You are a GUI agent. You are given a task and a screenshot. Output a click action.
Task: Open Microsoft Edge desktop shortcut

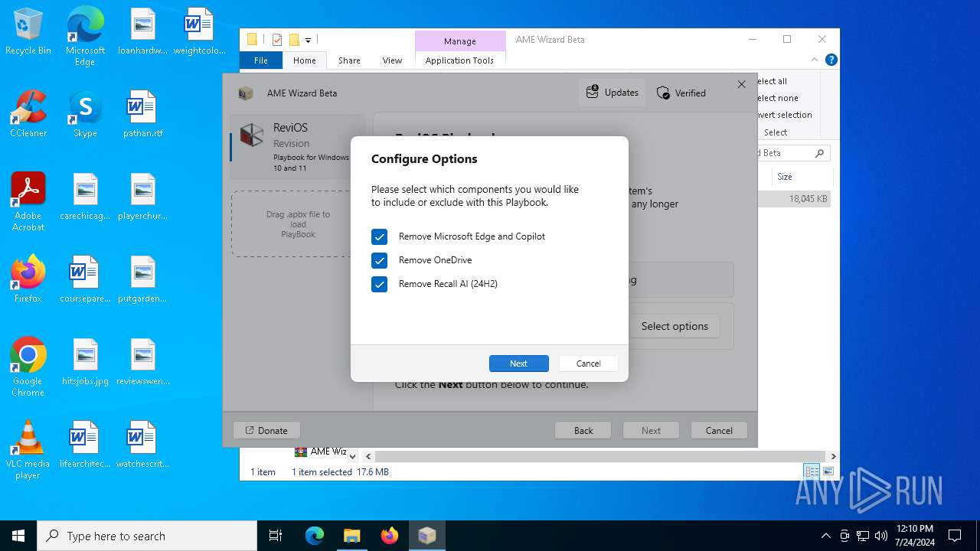click(x=85, y=37)
